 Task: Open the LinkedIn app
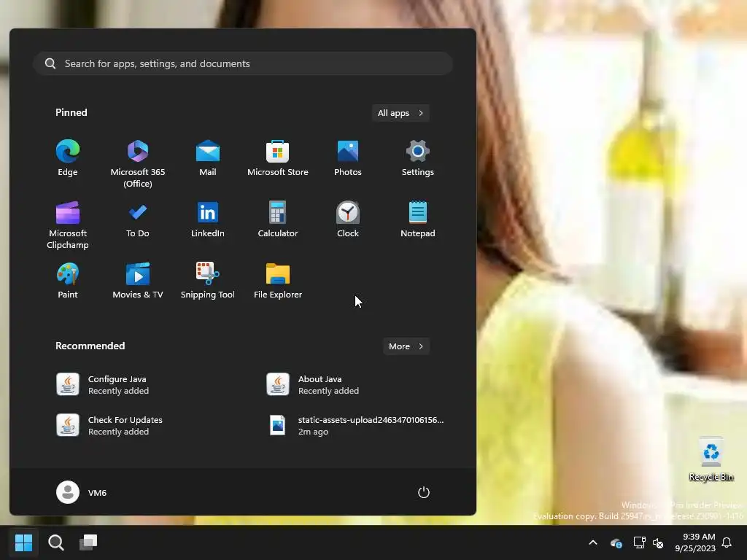click(208, 220)
